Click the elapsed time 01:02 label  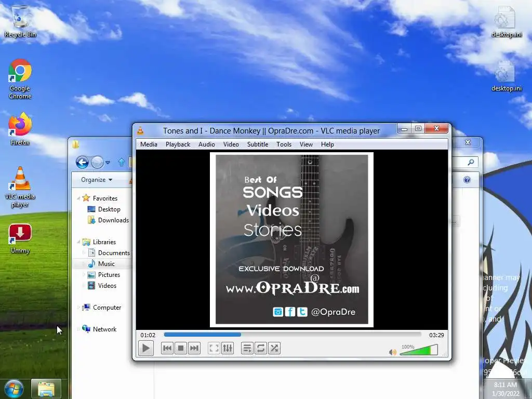coord(148,335)
